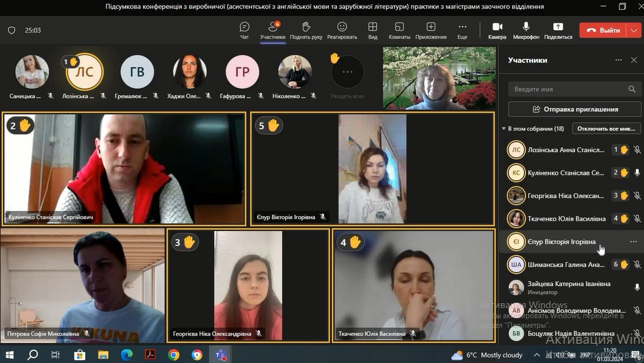The width and height of the screenshot is (644, 363).
Task: Click raised hand icon next to Лозінська in list
Action: (x=624, y=150)
